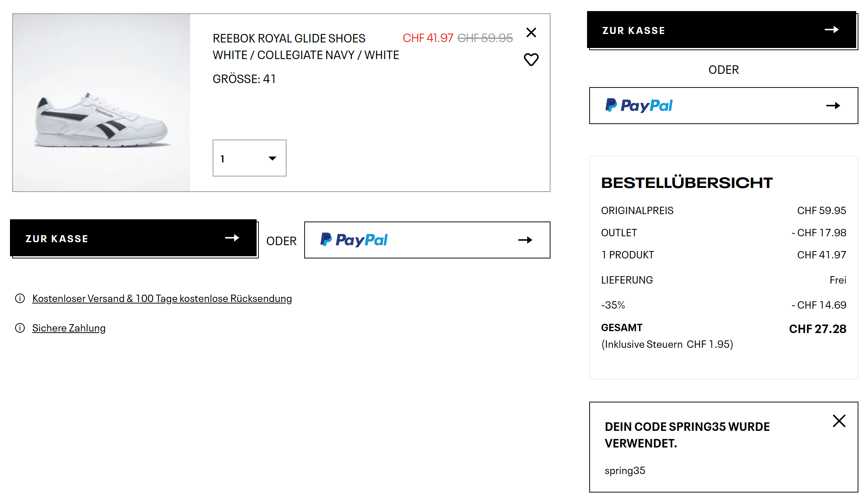868x501 pixels.
Task: Pay with PayPal in right sidebar
Action: point(723,106)
